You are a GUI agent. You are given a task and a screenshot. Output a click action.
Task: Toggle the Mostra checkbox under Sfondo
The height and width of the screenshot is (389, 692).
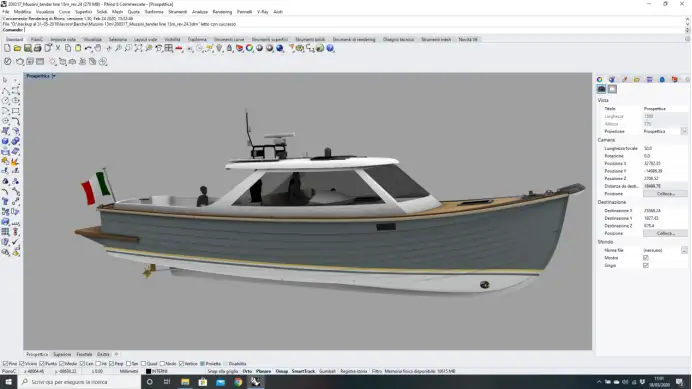click(x=646, y=258)
